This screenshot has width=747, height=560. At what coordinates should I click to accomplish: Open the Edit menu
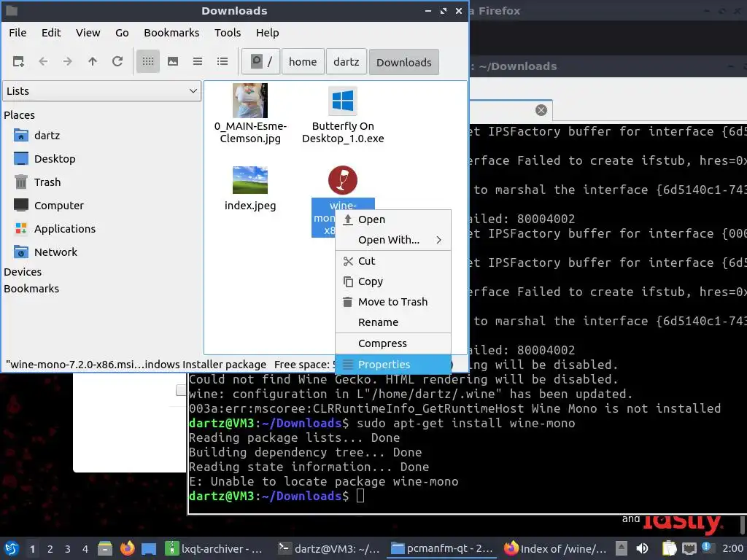pyautogui.click(x=51, y=33)
